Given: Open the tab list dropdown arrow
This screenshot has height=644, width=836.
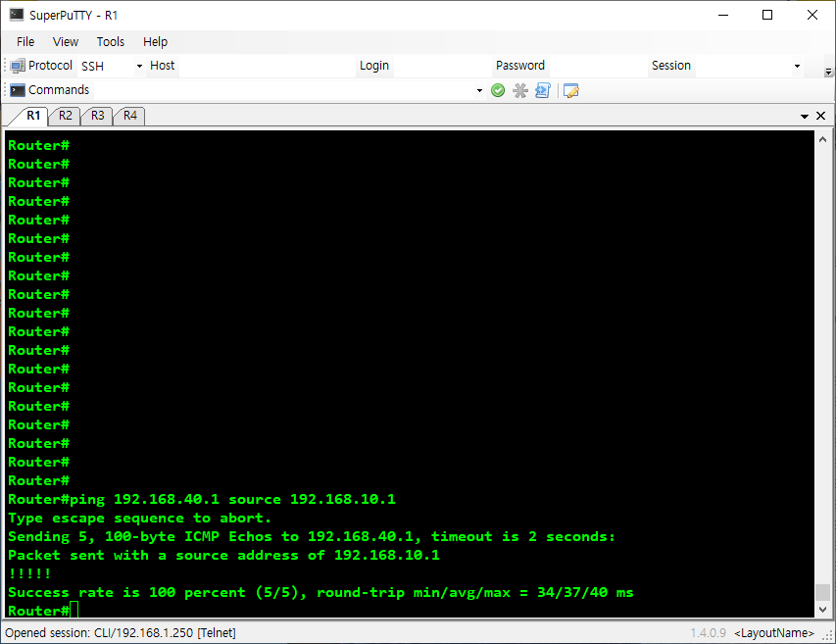Looking at the screenshot, I should tap(805, 117).
